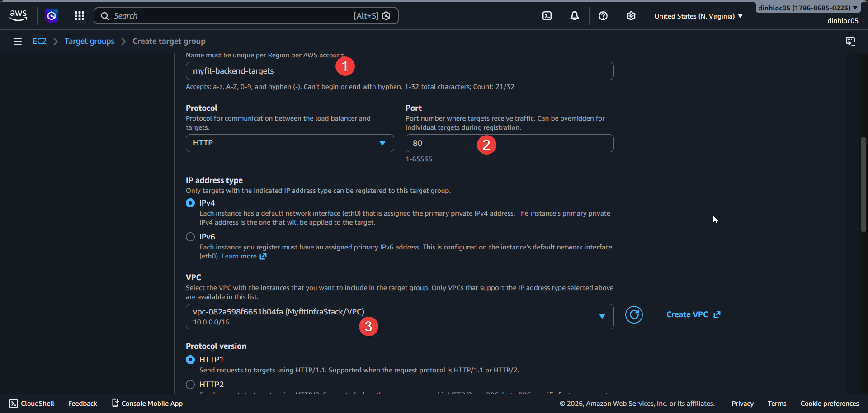868x413 pixels.
Task: Open the settings gear icon
Action: pyautogui.click(x=631, y=15)
